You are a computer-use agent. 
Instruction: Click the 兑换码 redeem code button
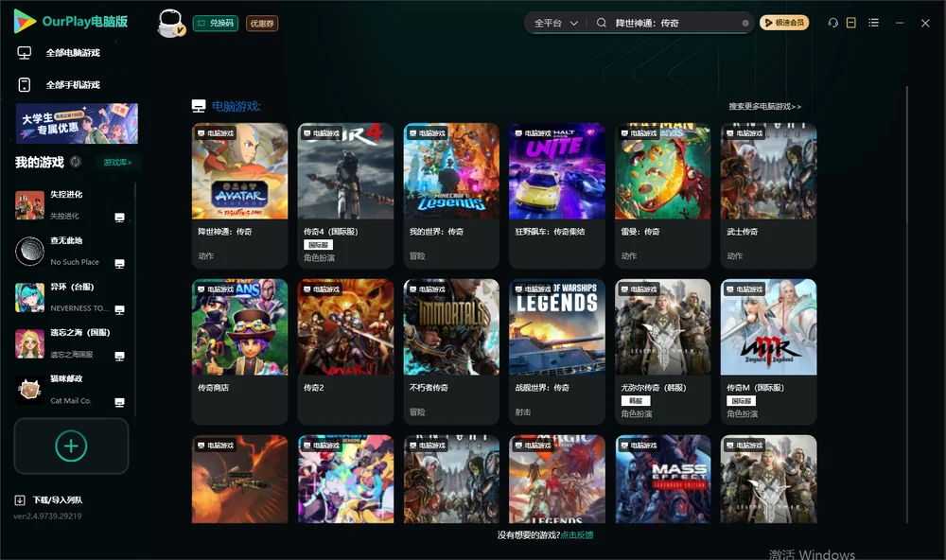216,23
